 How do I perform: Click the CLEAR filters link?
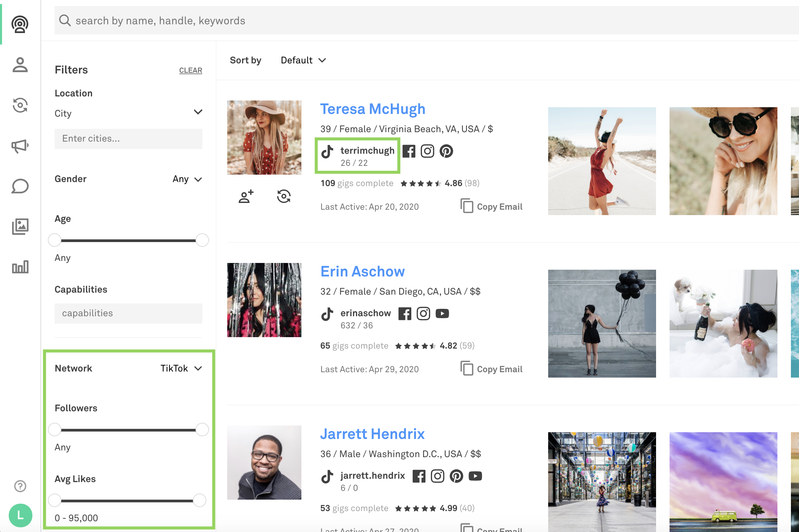tap(190, 70)
